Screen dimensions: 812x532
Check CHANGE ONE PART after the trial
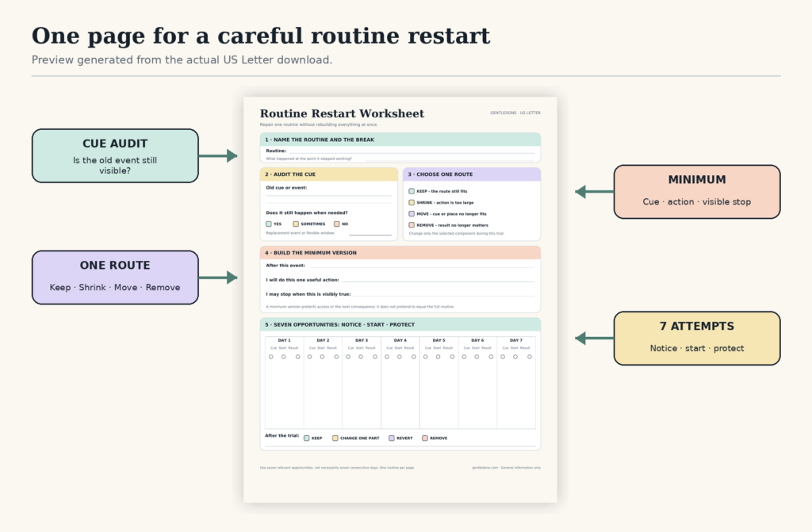(x=335, y=438)
